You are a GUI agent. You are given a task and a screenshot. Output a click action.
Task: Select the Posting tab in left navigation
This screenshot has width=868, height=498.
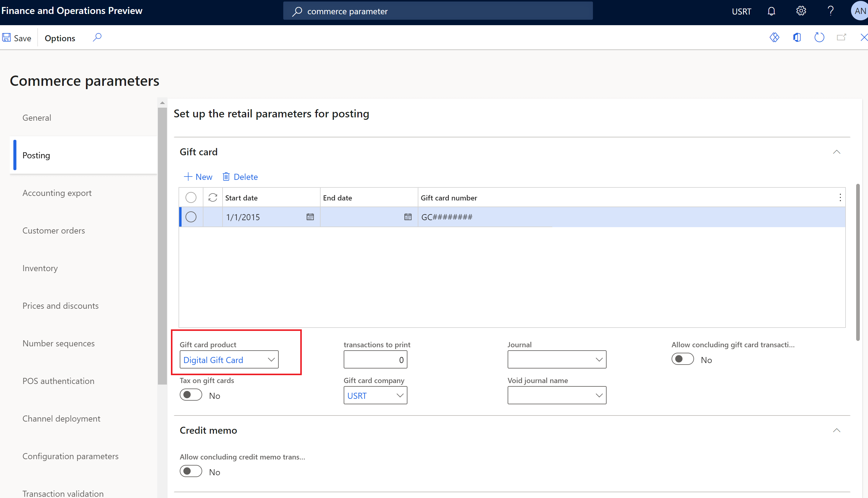[36, 155]
